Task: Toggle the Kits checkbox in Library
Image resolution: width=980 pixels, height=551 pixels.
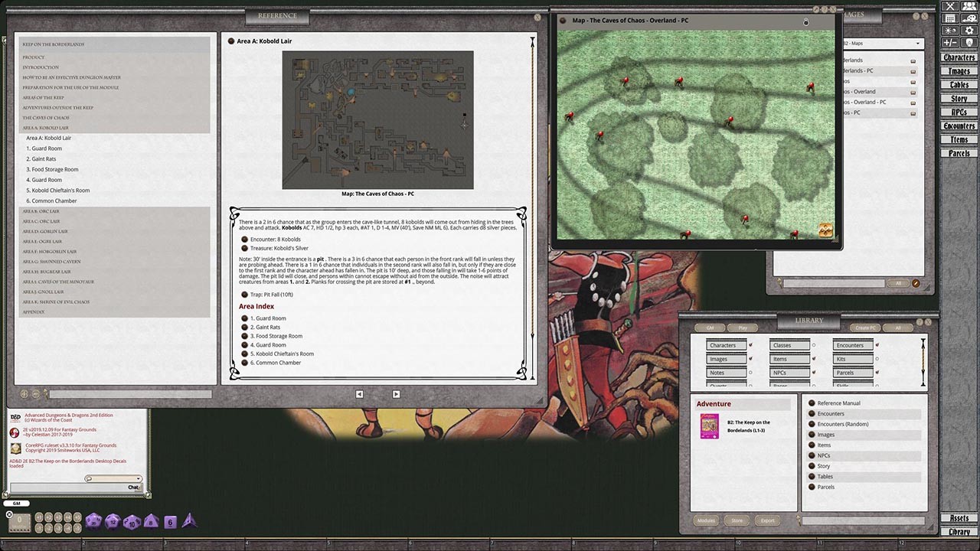Action: (877, 359)
